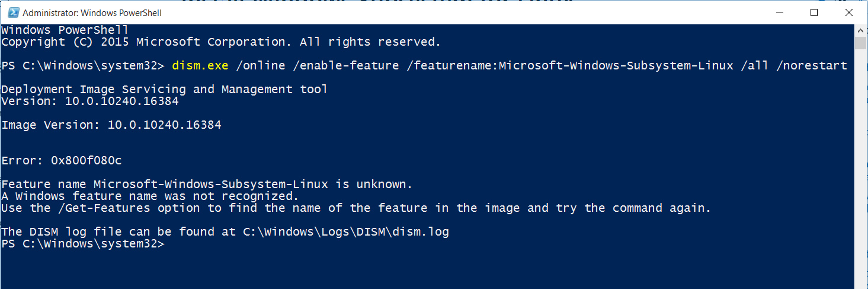Click the scrollbar up arrow
The height and width of the screenshot is (289, 868).
[860, 30]
